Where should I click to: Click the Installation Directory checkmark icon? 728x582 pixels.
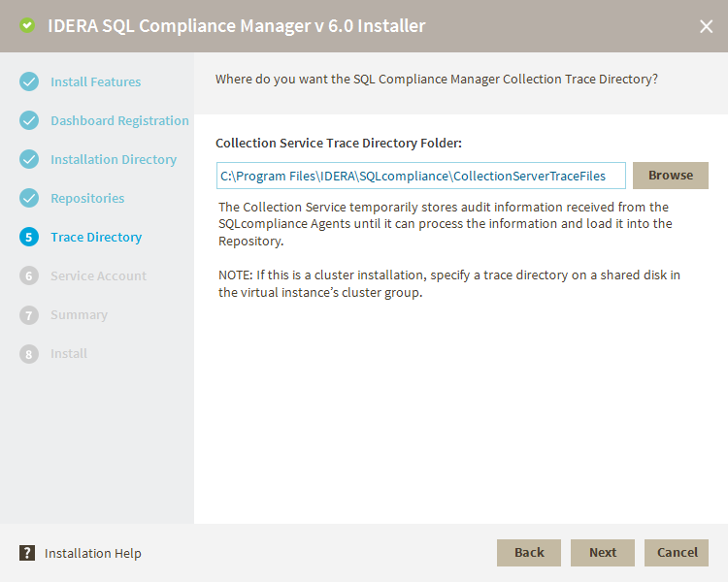click(29, 159)
